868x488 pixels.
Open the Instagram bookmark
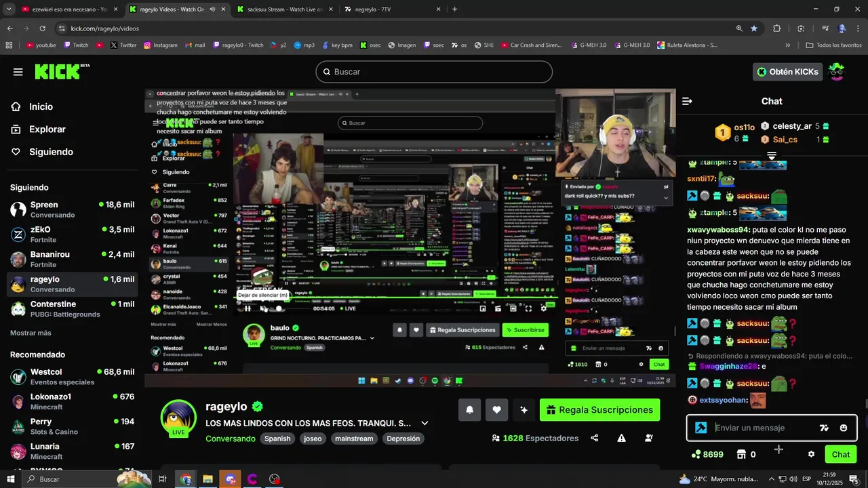(161, 45)
